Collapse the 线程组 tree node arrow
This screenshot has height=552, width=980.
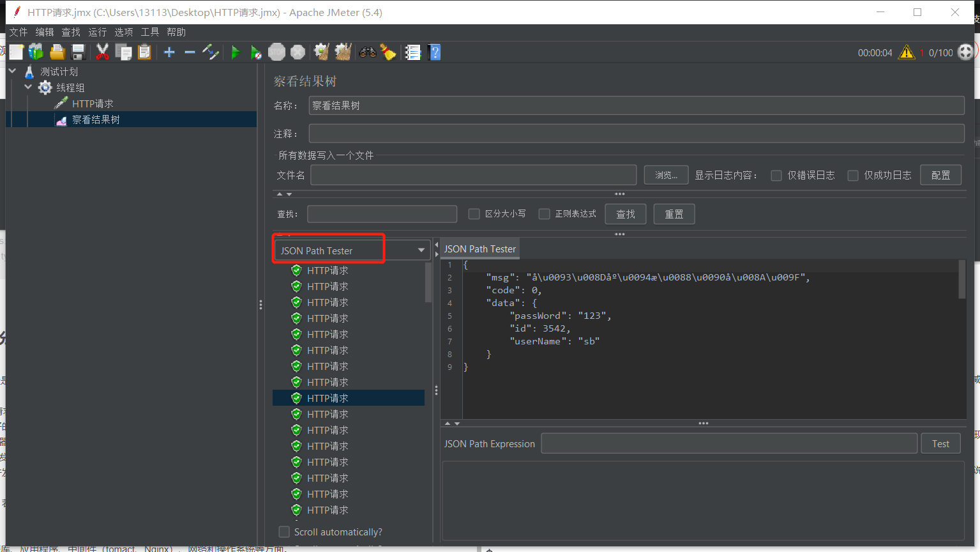28,87
